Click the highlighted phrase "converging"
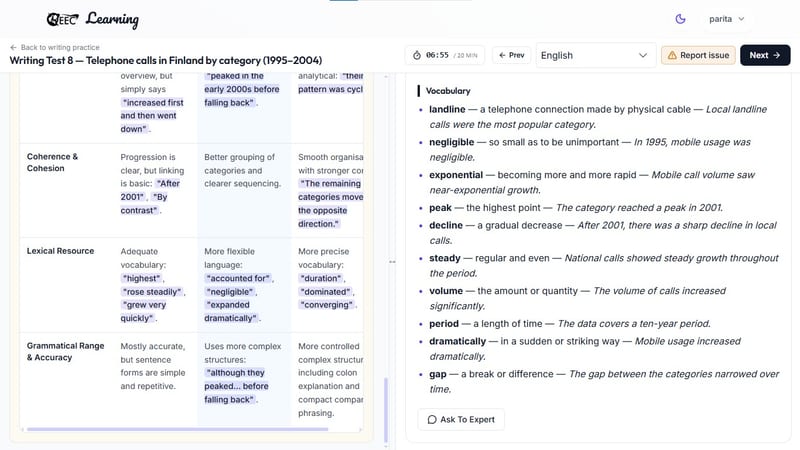The height and width of the screenshot is (450, 800). 327,305
